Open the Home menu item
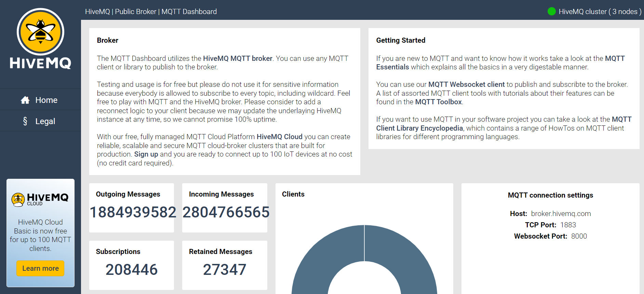 [x=40, y=100]
